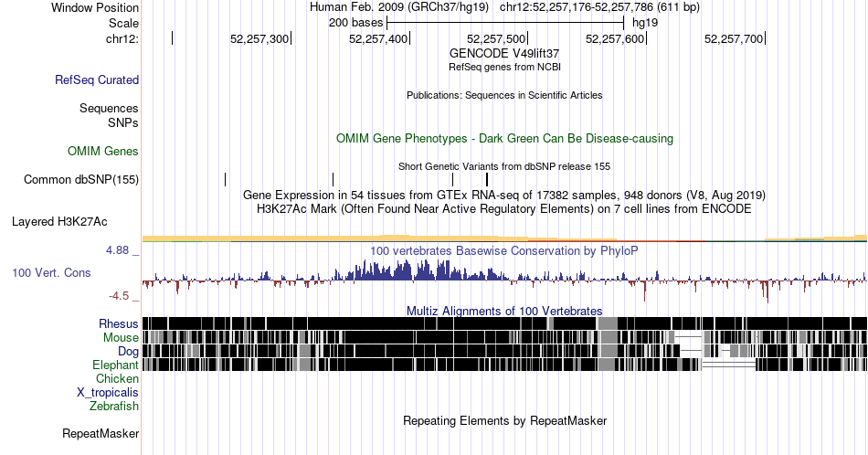Select the Mouse alignment row label

(121, 338)
